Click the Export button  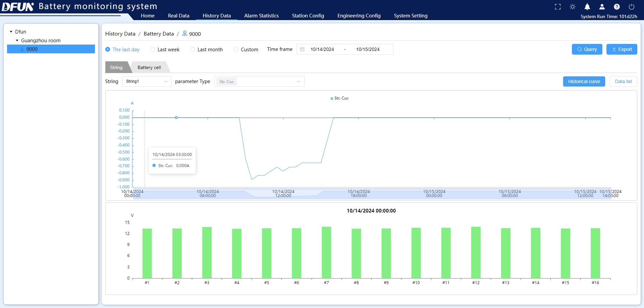tap(622, 49)
